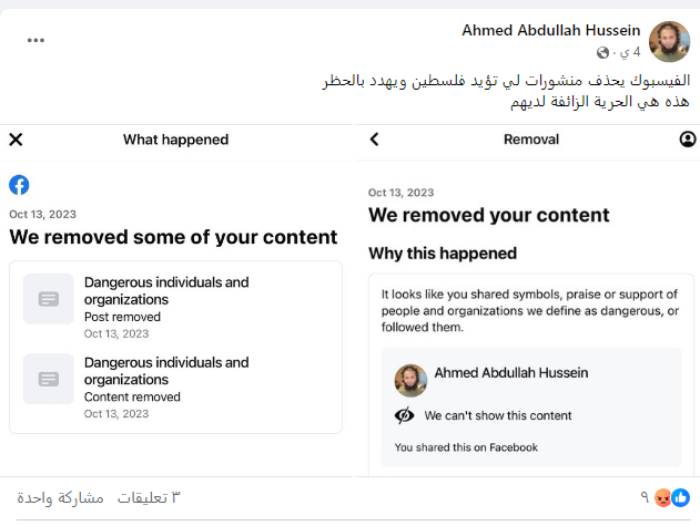Viewport: 700px width, 526px height.
Task: View the 3 comments on the post
Action: pos(149,498)
